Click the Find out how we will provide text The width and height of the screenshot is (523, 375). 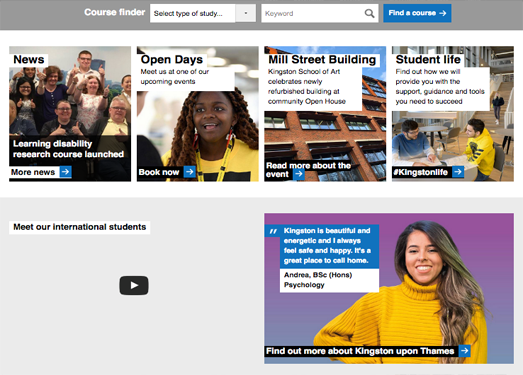tap(440, 86)
